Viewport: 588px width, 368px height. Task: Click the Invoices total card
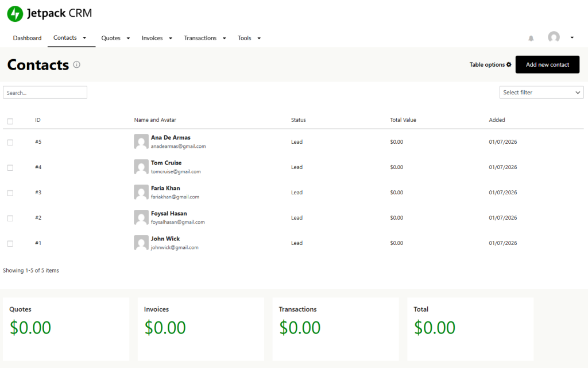pos(200,329)
